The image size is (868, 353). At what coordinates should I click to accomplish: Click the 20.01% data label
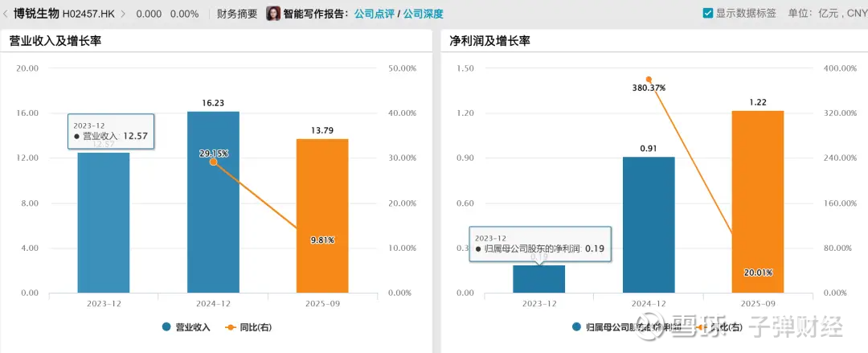tap(758, 272)
